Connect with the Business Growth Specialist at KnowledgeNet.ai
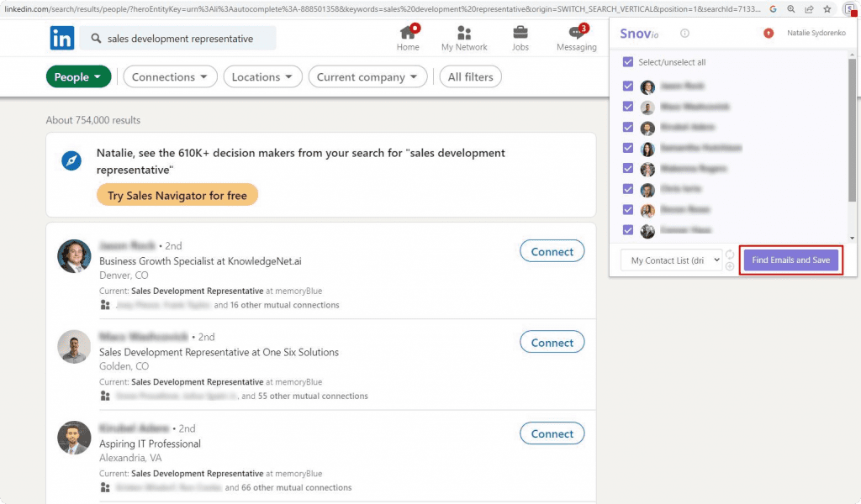Image resolution: width=861 pixels, height=504 pixels. click(552, 251)
